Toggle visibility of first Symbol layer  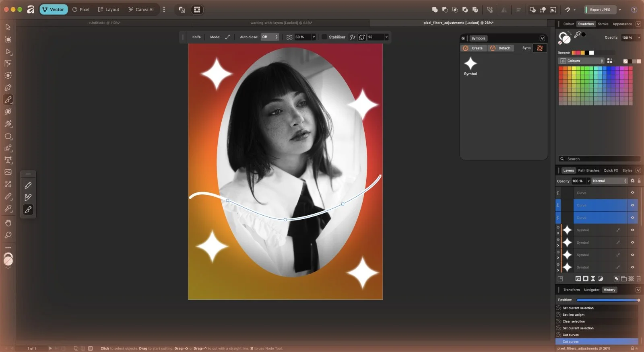click(632, 230)
